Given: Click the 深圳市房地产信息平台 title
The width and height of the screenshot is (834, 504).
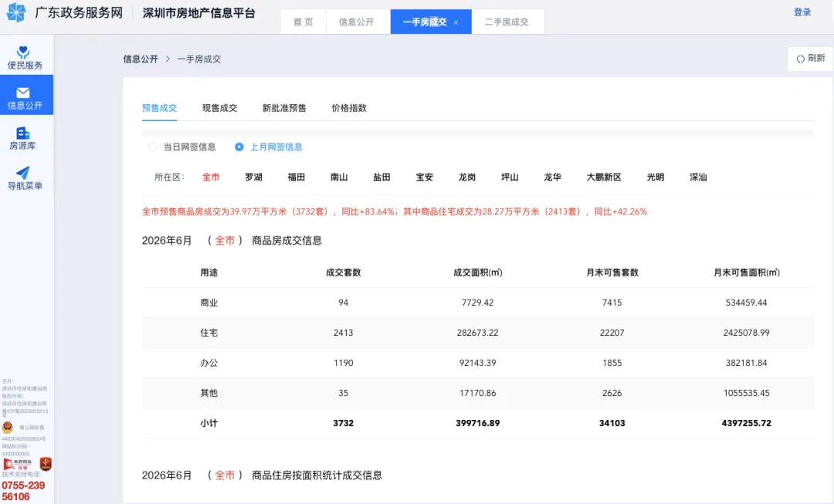Looking at the screenshot, I should (x=199, y=13).
